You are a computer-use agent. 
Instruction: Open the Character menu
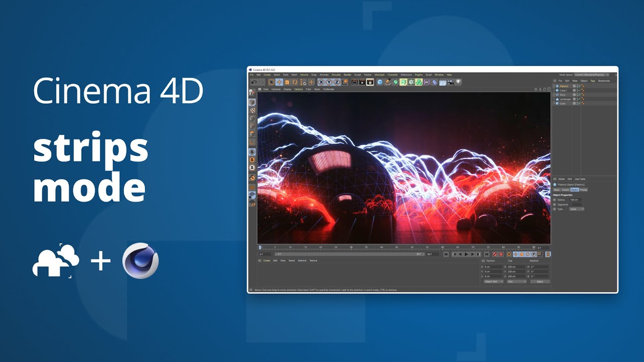coord(392,75)
